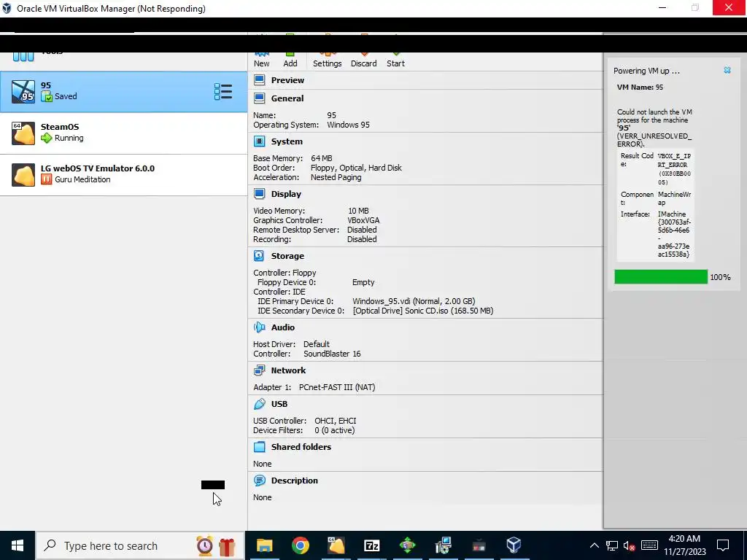Click the SteamOS 64-bit OS icon
The image size is (747, 560).
23,133
